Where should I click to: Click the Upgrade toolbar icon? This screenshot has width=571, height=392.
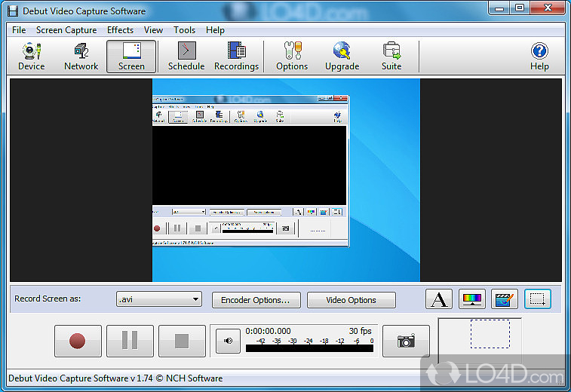(x=342, y=57)
